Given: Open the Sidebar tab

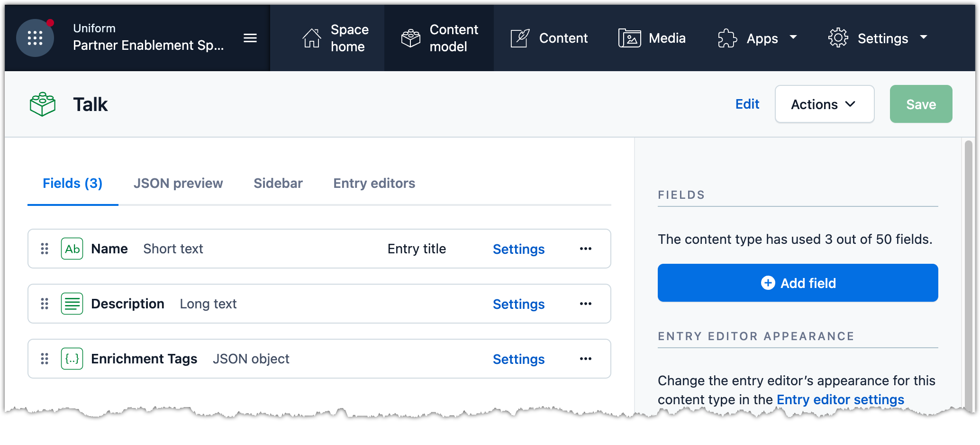Looking at the screenshot, I should pyautogui.click(x=278, y=183).
